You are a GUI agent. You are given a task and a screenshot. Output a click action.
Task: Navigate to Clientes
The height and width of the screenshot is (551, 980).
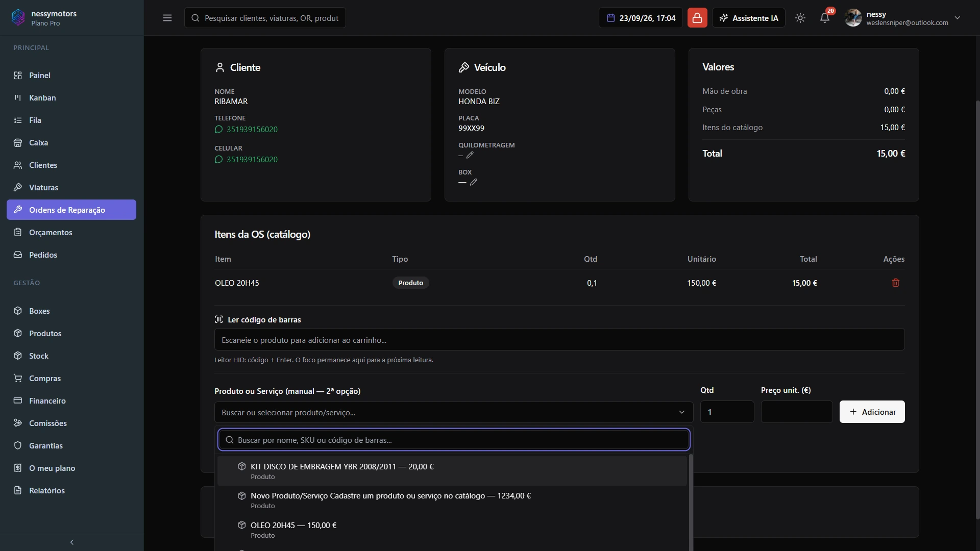71,165
